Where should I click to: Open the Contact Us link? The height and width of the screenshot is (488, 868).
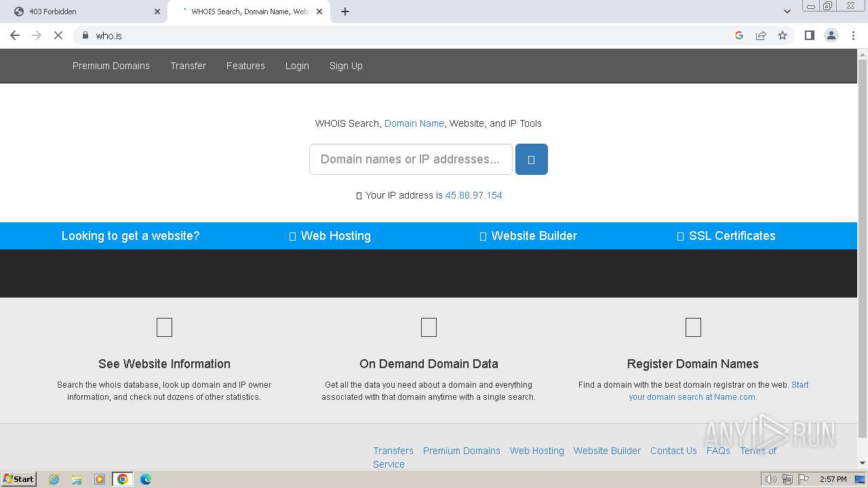tap(673, 451)
